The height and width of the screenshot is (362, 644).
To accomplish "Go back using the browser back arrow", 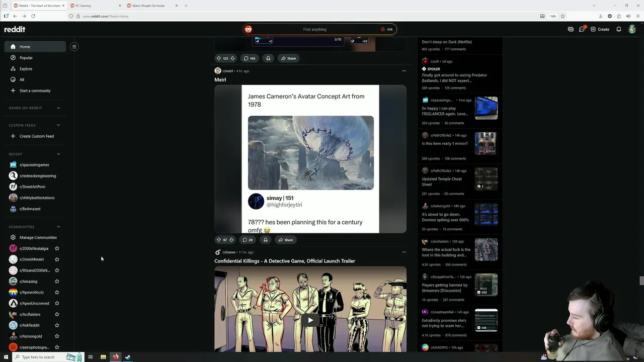I will click(x=15, y=16).
